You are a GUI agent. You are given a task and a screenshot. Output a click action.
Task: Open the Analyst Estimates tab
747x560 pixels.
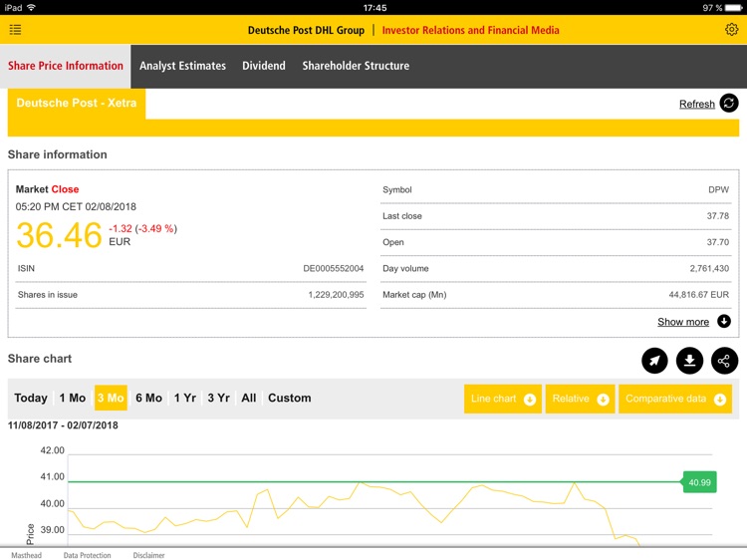pyautogui.click(x=182, y=66)
